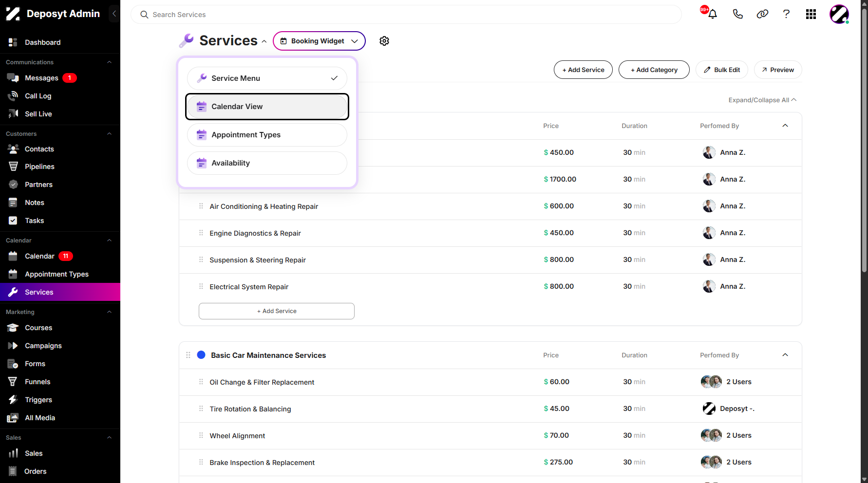Click the link icon in top bar
The image size is (868, 483).
[762, 14]
